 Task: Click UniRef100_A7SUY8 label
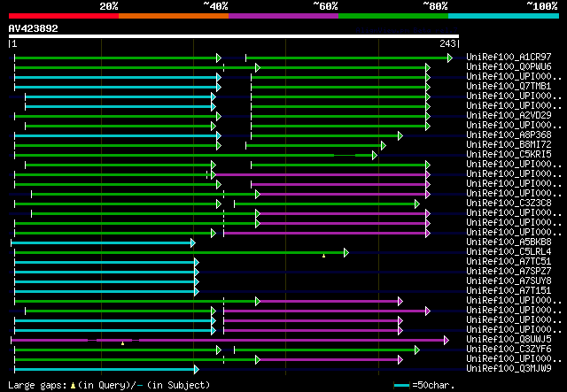pyautogui.click(x=509, y=281)
